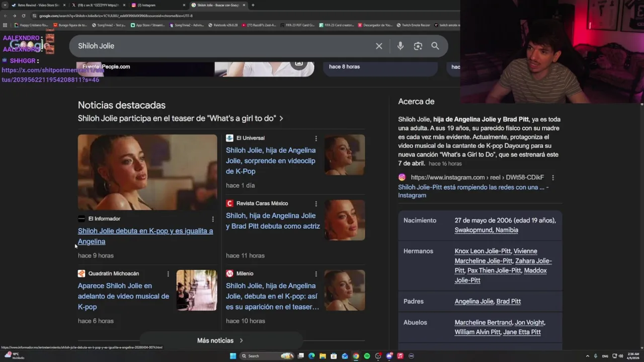The image size is (644, 362).
Task: Open weather widget in the taskbar
Action: point(14,356)
